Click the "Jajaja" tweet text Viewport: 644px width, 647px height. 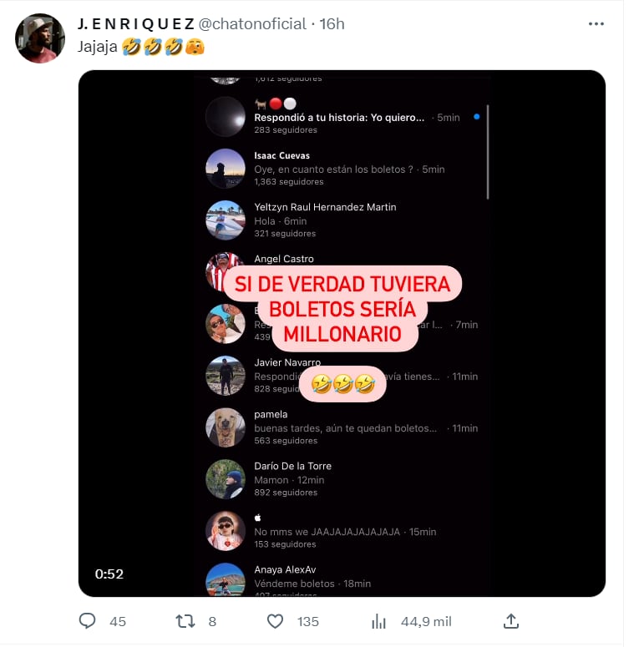click(97, 48)
